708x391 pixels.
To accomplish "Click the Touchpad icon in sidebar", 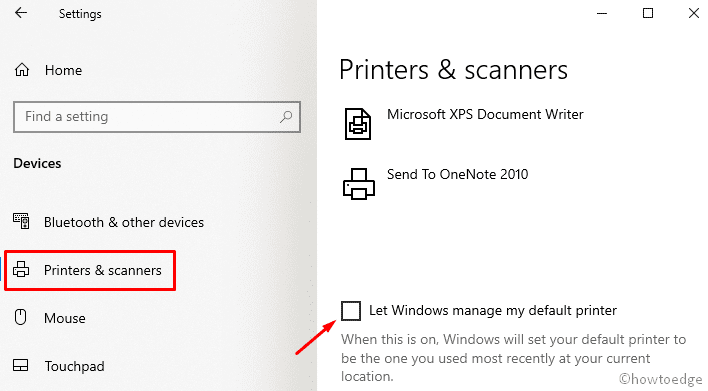I will pos(20,365).
